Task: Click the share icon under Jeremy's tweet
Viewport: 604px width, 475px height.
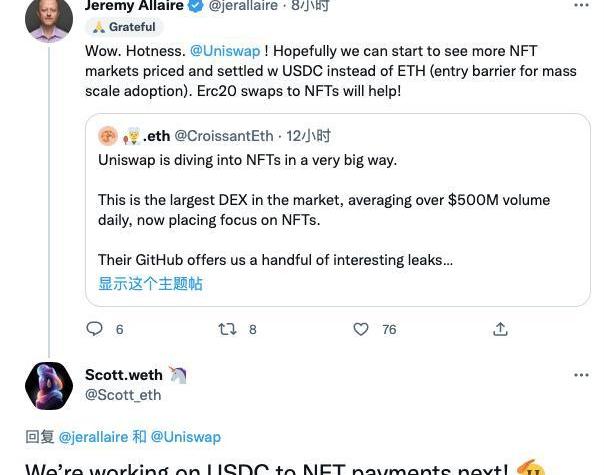Action: coord(500,329)
